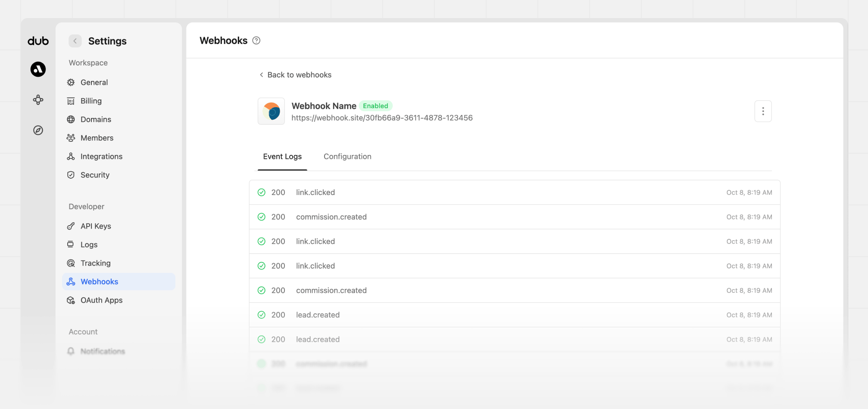This screenshot has width=868, height=409.
Task: Go to Security settings
Action: [x=119, y=175]
